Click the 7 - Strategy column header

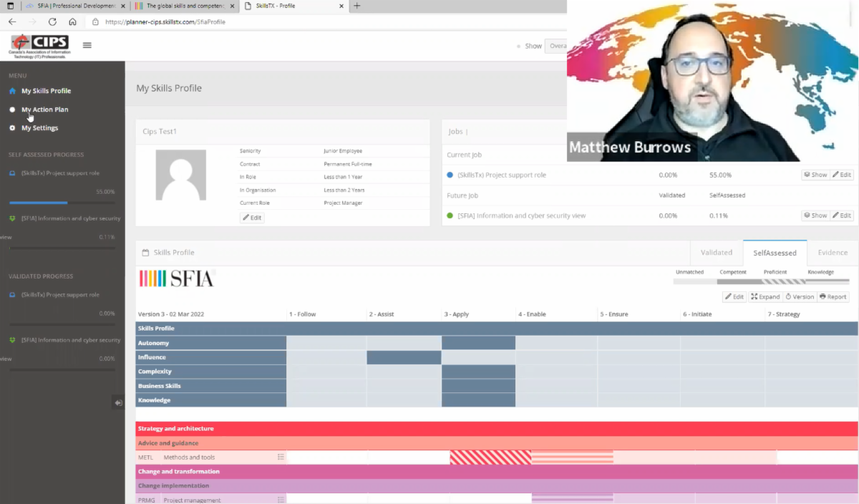784,314
